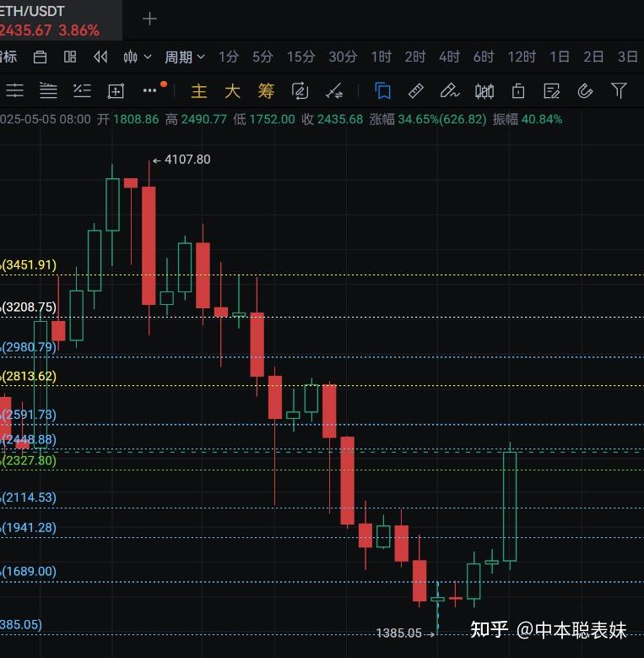Click the refresh sync square icon
This screenshot has height=658, width=644.
(300, 91)
